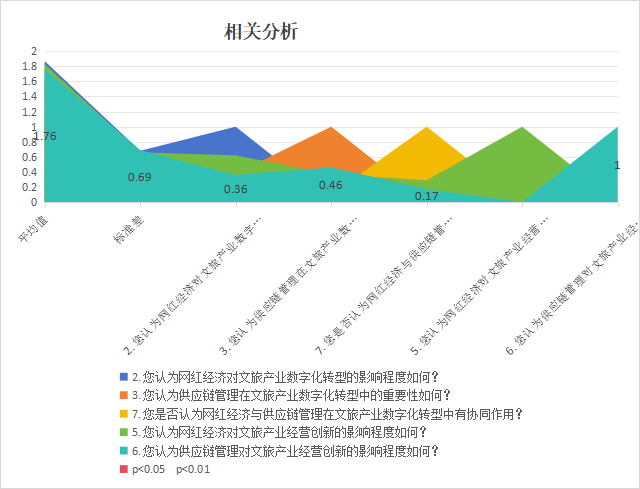This screenshot has width=640, height=489.
Task: Click the 0.69 data label
Action: [140, 177]
